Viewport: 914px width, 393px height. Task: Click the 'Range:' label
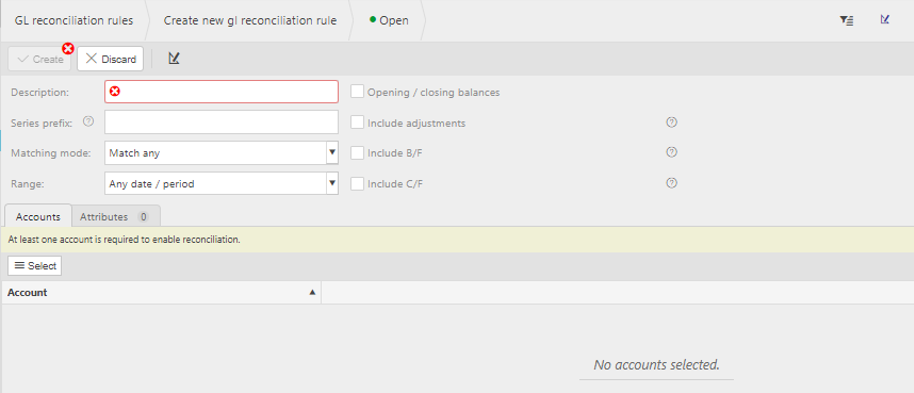click(x=26, y=184)
